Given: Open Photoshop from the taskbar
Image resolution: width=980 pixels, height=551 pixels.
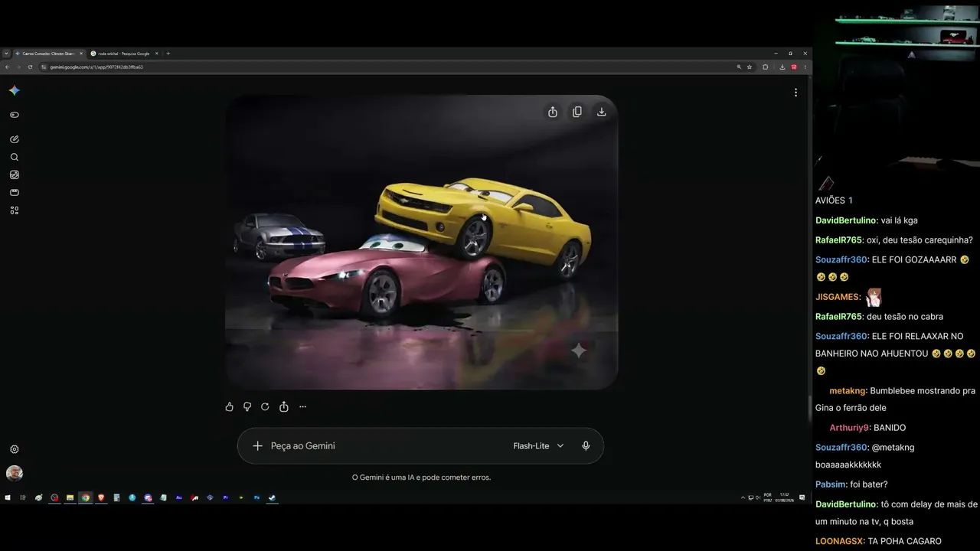Looking at the screenshot, I should (x=257, y=497).
